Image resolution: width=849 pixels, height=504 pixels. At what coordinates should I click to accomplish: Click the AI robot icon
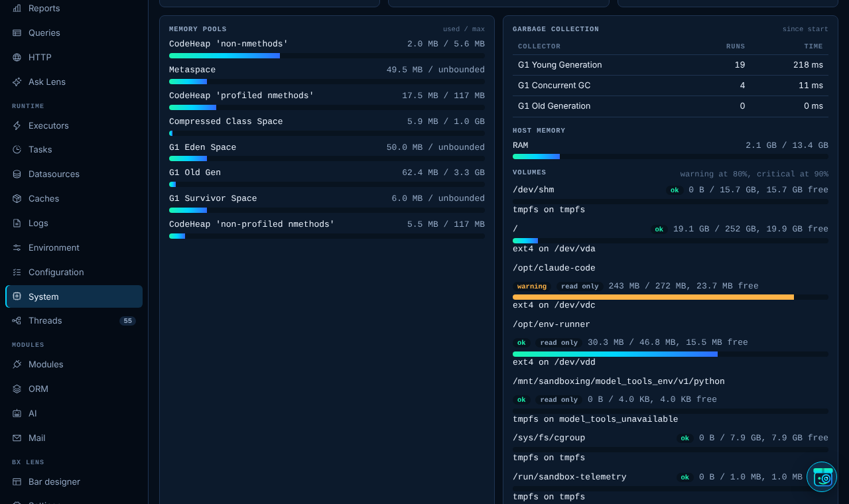(17, 413)
